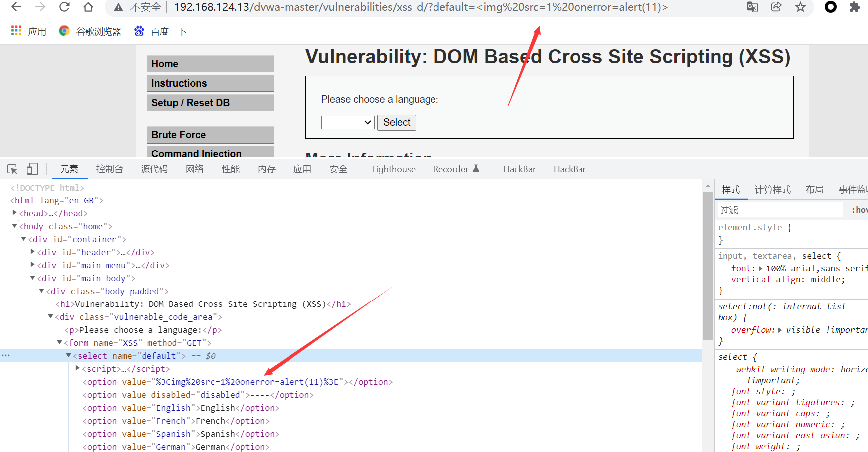Go to the browser home page icon
Viewport: 868px width, 452px height.
click(88, 7)
